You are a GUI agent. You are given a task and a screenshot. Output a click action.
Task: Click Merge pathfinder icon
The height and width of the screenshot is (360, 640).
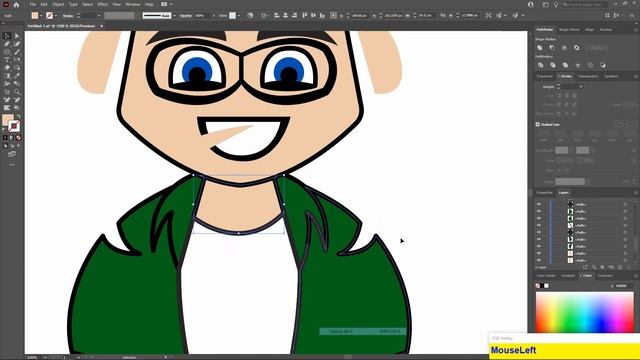pyautogui.click(x=565, y=65)
